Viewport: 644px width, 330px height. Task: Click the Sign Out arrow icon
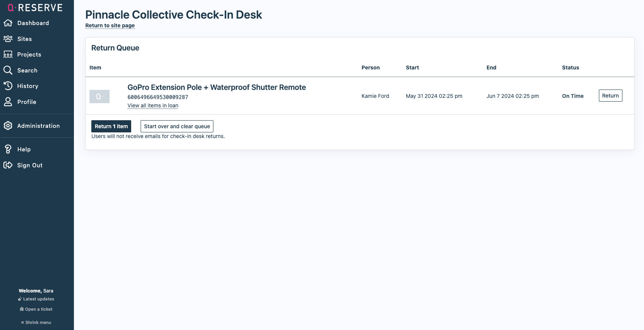(8, 165)
